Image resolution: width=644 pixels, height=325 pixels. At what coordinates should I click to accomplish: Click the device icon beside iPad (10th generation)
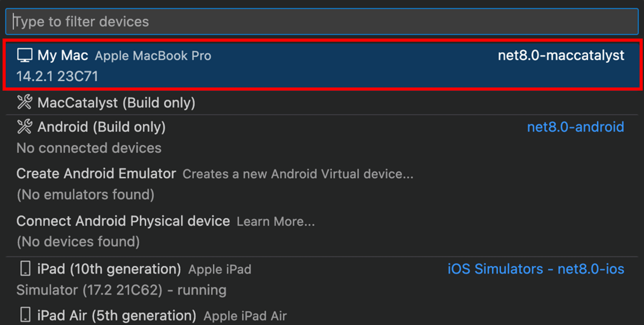pos(25,269)
